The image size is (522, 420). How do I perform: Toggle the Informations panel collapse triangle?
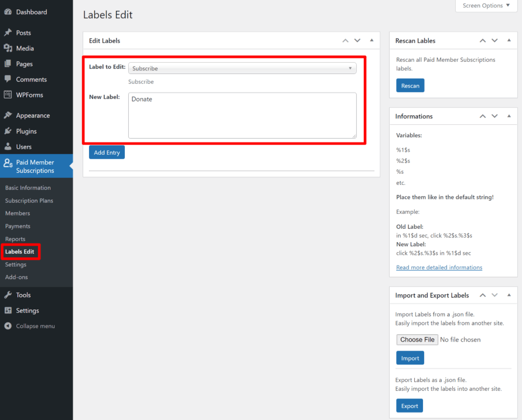(x=509, y=116)
